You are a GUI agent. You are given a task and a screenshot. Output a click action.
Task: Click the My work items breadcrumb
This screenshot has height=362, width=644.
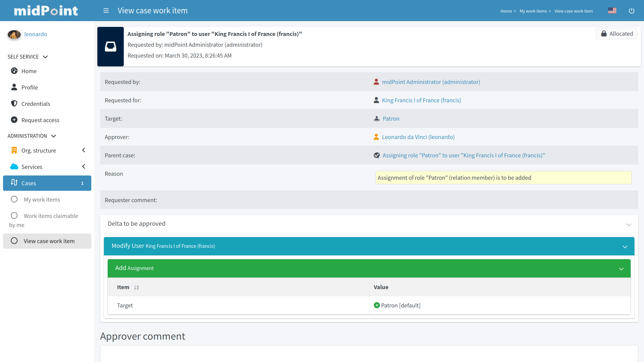point(533,11)
